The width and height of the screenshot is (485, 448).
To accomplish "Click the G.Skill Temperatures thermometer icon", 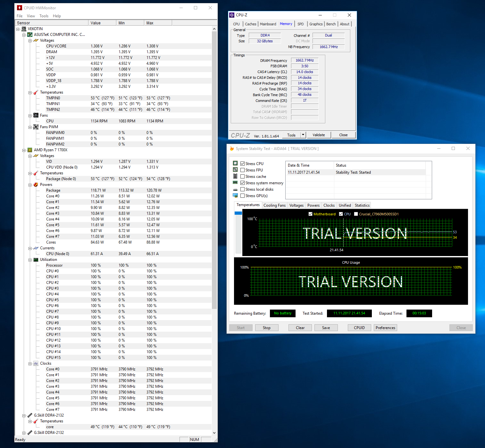I will [36, 421].
